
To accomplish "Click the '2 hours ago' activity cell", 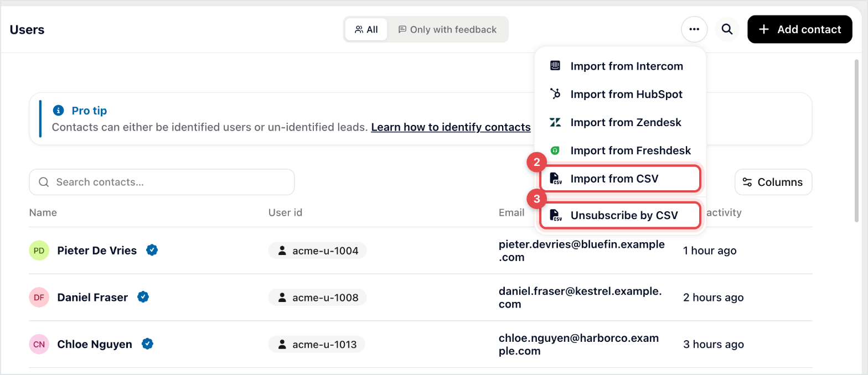I will tap(714, 297).
